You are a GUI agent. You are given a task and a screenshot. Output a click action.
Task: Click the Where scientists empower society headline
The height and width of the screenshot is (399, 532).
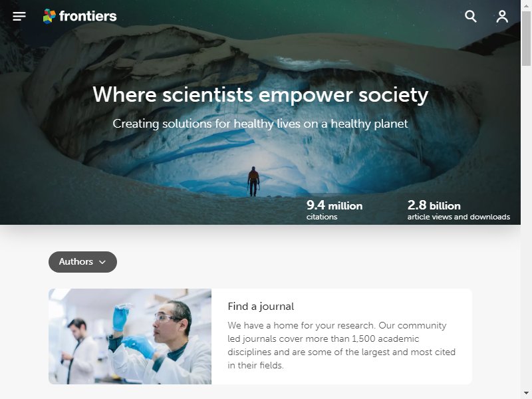click(261, 94)
